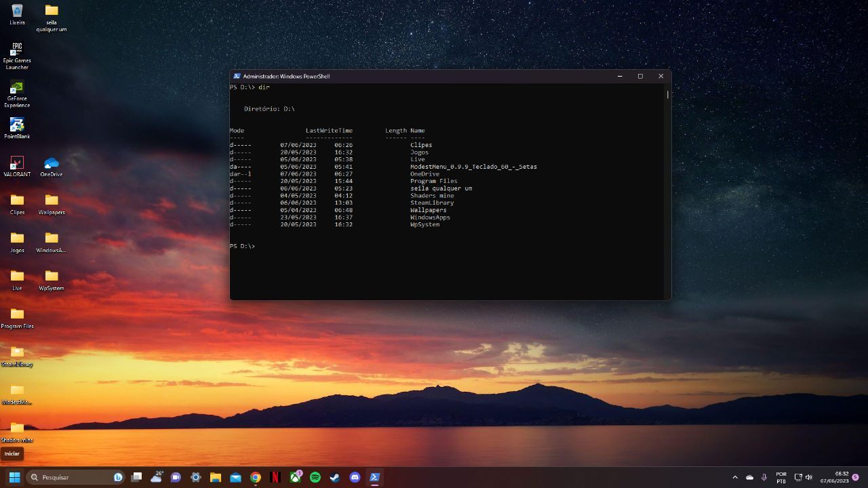Click 'SteamLibrary' in the dir listing
Image resolution: width=868 pixels, height=488 pixels.
coord(432,203)
